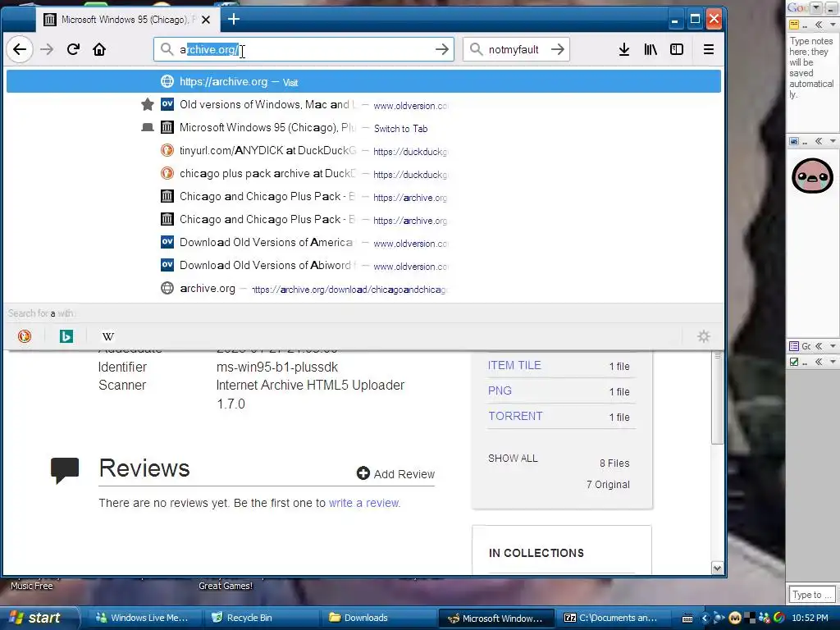Choose the https://archive.org Visit suggestion
840x630 pixels.
pos(363,81)
